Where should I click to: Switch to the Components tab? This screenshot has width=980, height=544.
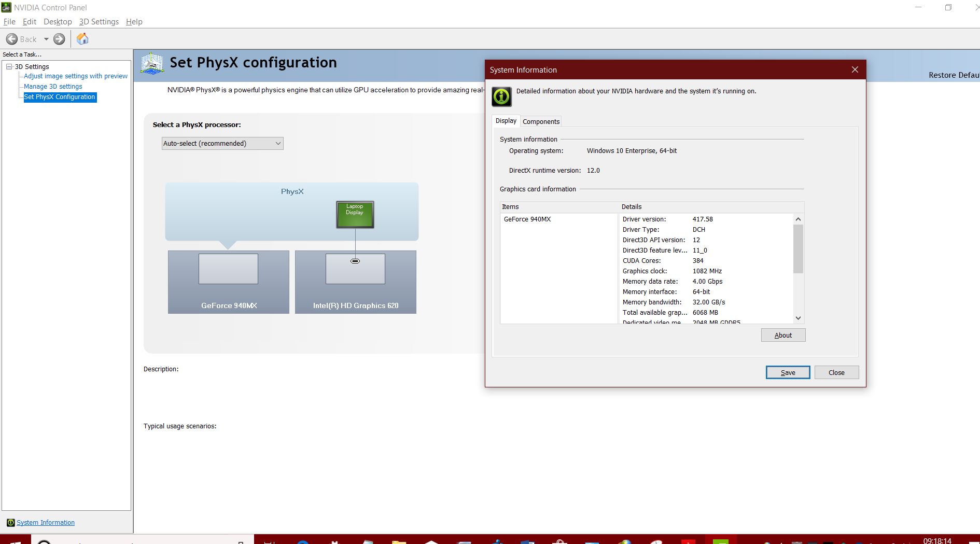coord(541,121)
